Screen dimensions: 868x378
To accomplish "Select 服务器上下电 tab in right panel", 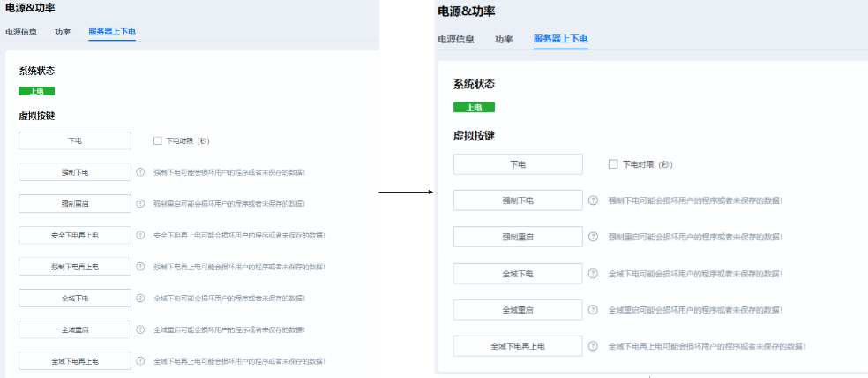I will 561,39.
